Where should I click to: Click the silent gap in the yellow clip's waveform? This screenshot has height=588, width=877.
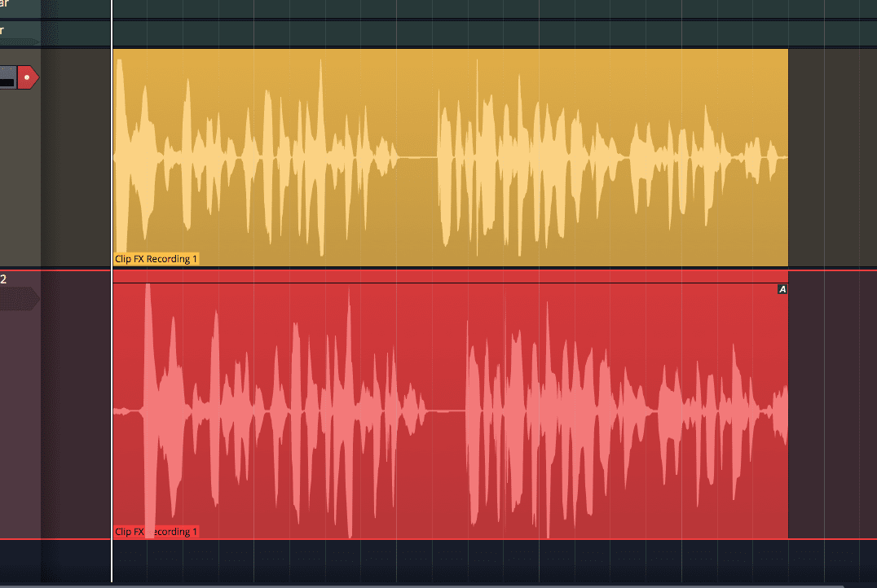417,156
